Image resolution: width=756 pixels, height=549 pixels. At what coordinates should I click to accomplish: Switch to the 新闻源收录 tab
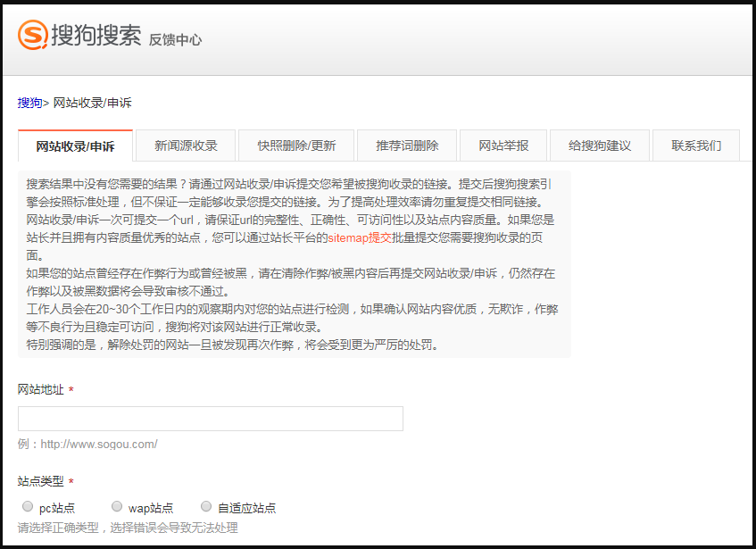click(x=186, y=146)
